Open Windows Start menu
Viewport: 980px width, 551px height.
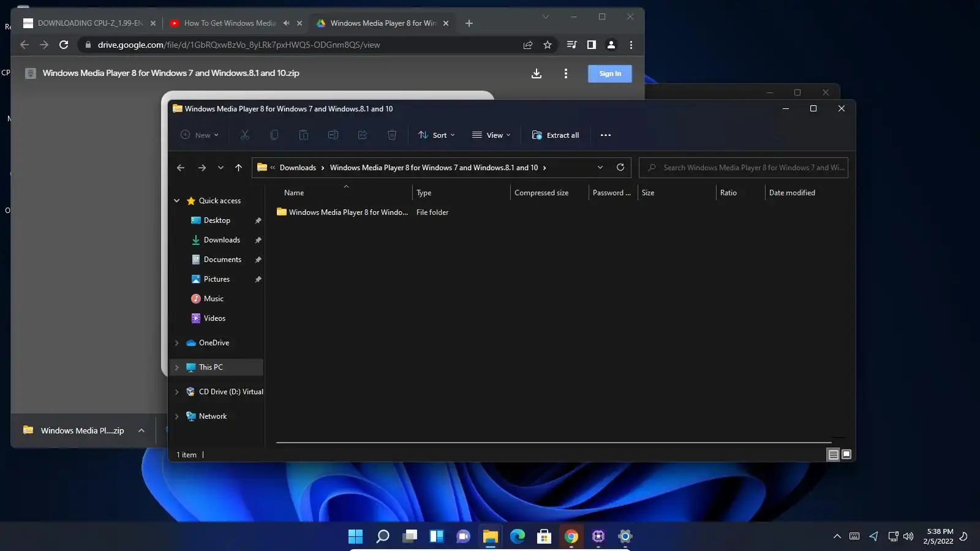[355, 536]
